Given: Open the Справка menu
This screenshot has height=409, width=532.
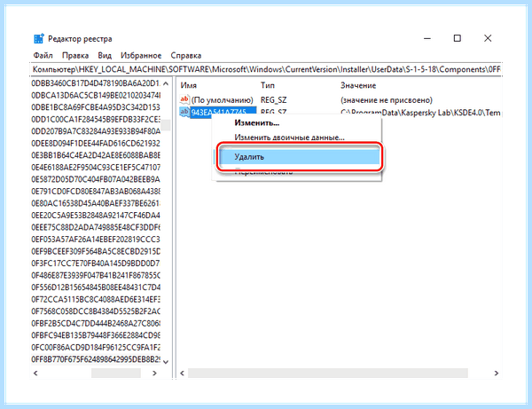Looking at the screenshot, I should (x=186, y=55).
